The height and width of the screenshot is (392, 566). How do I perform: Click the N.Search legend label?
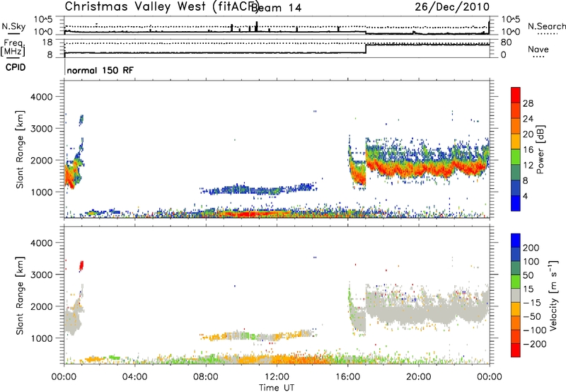pyautogui.click(x=546, y=26)
